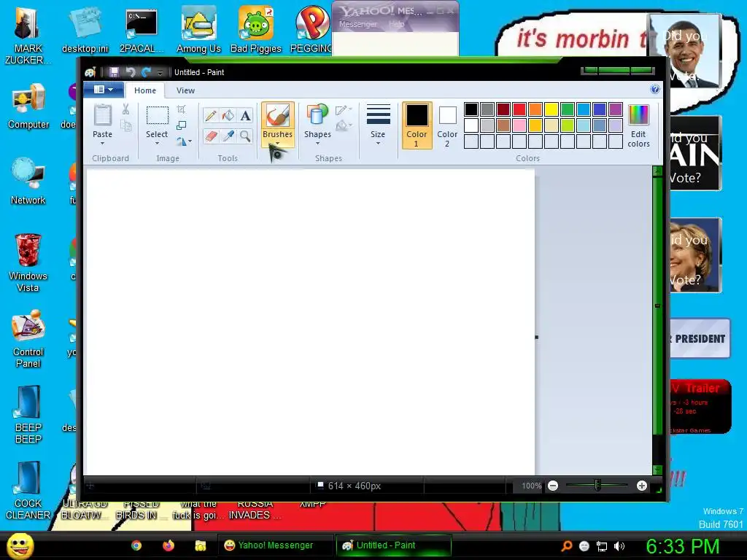Open the Size line thickness dropdown
The image size is (747, 560).
click(378, 125)
